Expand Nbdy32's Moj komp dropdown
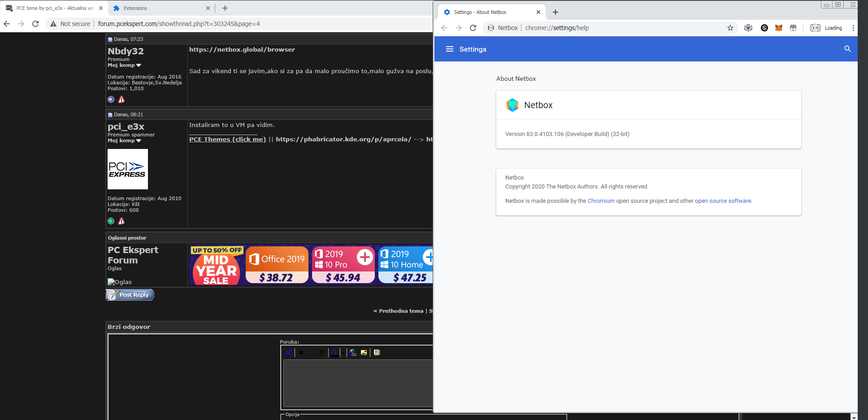The image size is (868, 420). tap(139, 66)
